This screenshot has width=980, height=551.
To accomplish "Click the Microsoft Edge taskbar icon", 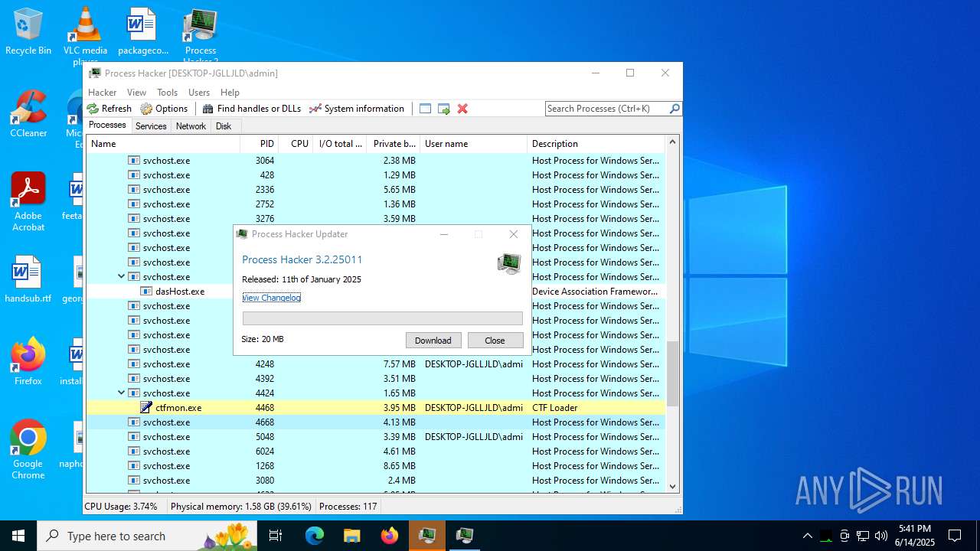I will point(315,536).
